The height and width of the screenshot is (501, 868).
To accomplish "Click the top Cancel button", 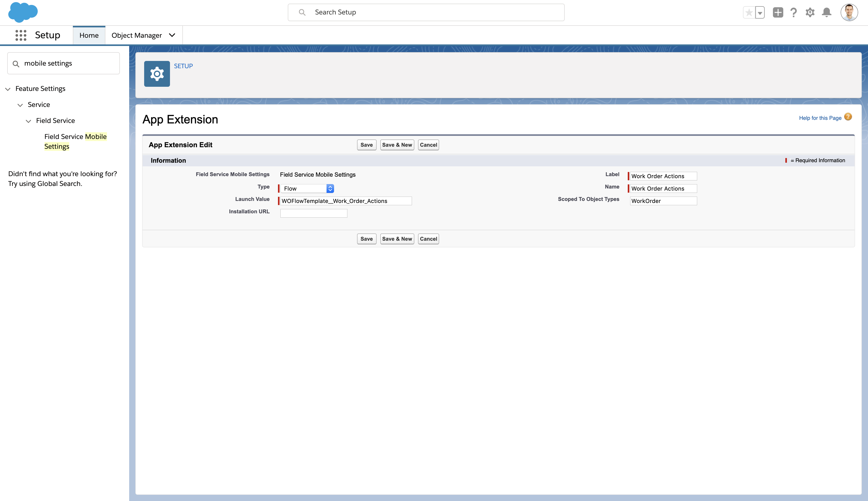I will 429,145.
